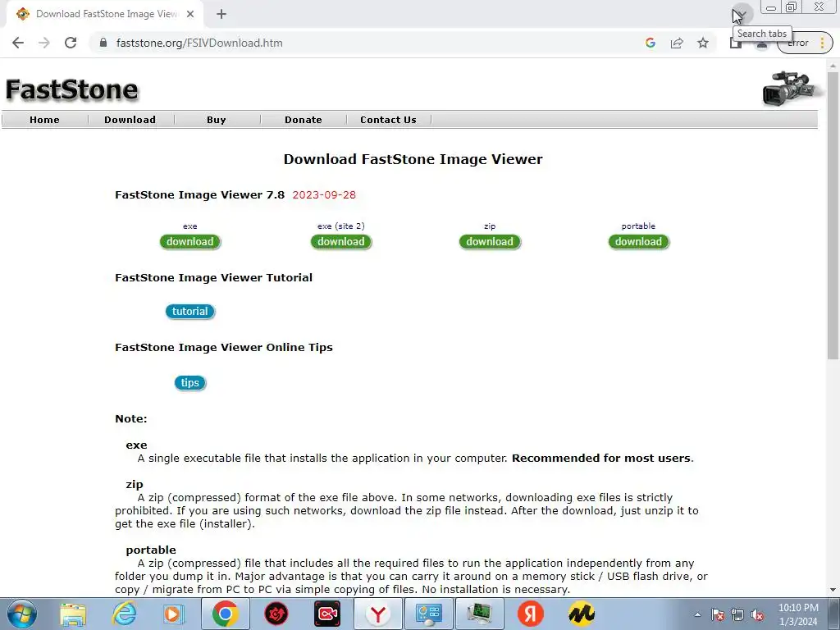This screenshot has height=630, width=840.
Task: Click the Google icon in the address bar
Action: (651, 43)
